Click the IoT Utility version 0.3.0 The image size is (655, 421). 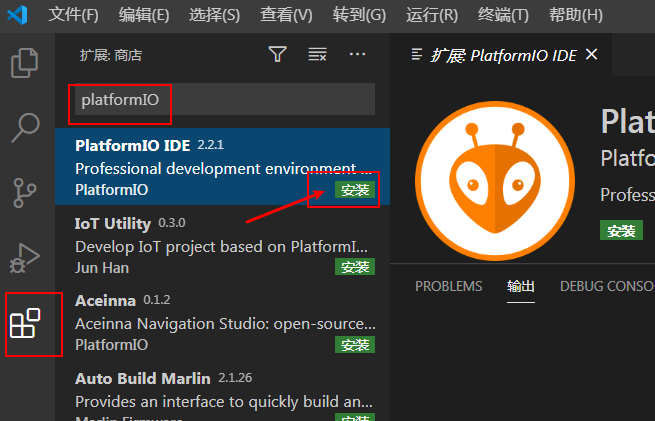172,223
